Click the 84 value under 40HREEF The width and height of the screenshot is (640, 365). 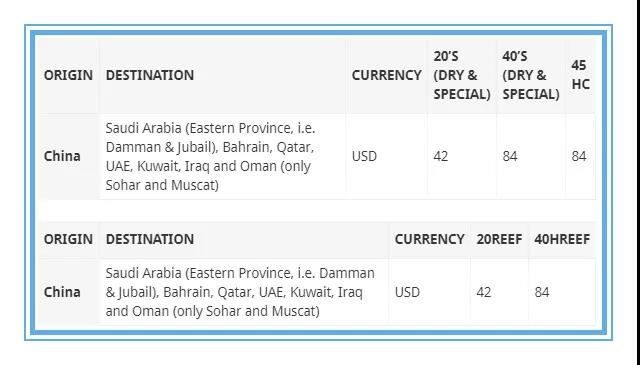(542, 292)
